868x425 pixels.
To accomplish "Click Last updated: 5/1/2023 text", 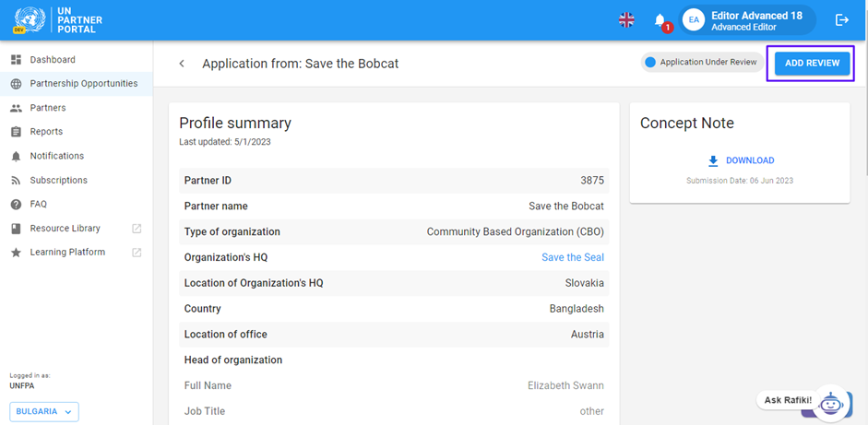I will point(225,142).
